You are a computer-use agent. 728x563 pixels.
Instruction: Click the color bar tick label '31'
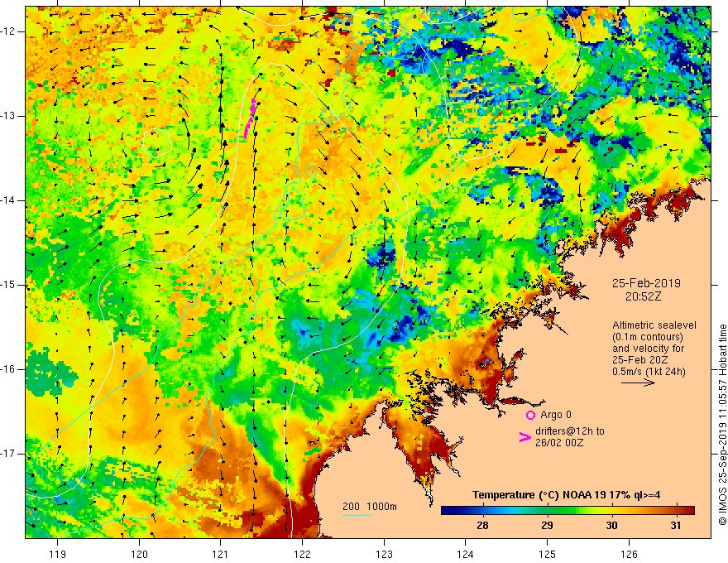coord(676,526)
